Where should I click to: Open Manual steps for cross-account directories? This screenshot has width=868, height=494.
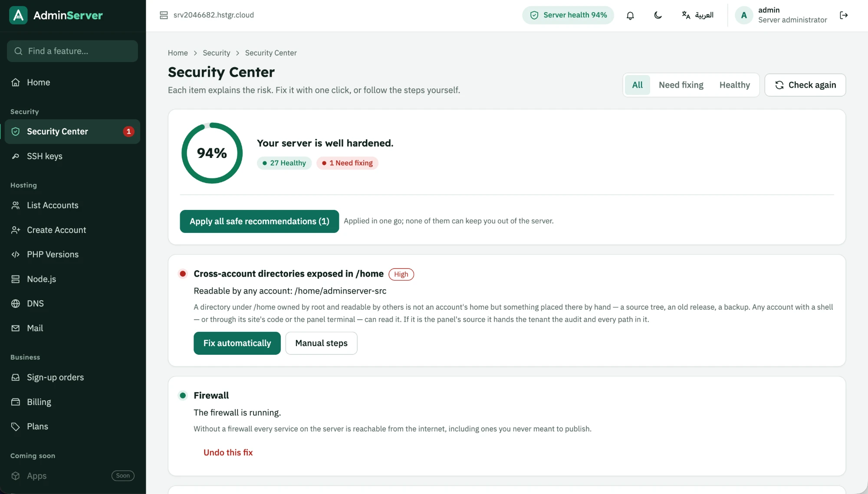tap(321, 343)
